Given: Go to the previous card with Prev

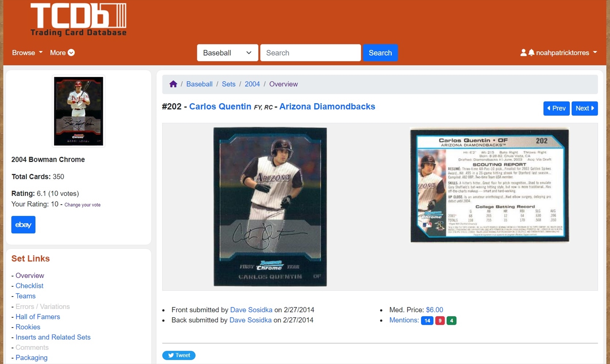Looking at the screenshot, I should coord(556,108).
